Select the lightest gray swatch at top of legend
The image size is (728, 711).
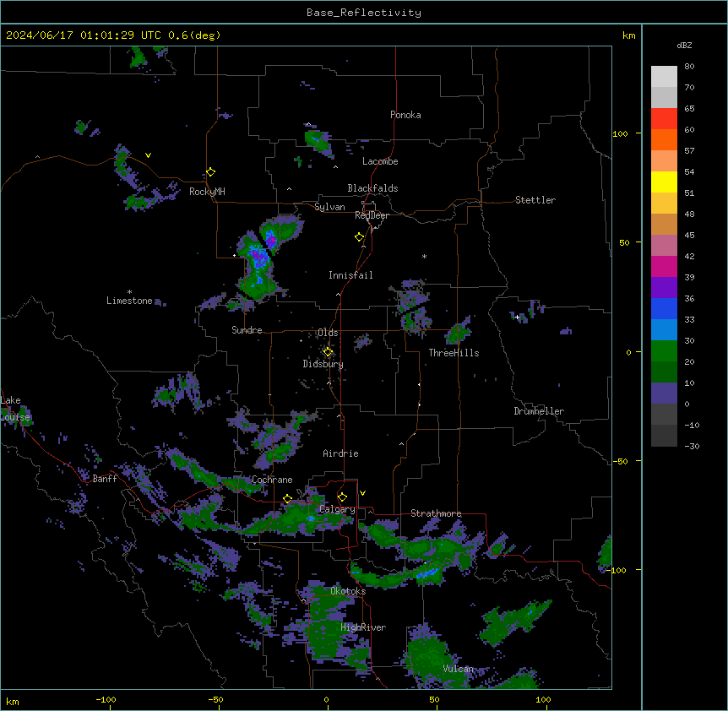(664, 77)
